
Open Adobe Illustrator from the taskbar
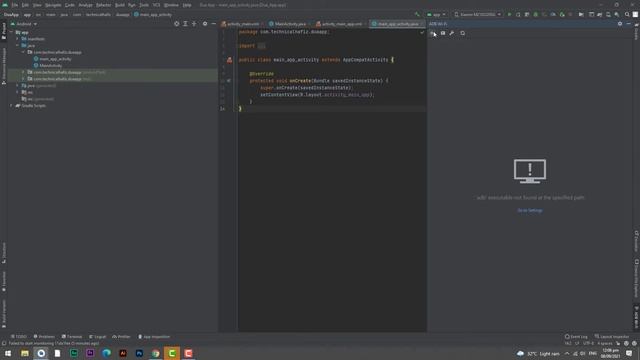tap(123, 353)
